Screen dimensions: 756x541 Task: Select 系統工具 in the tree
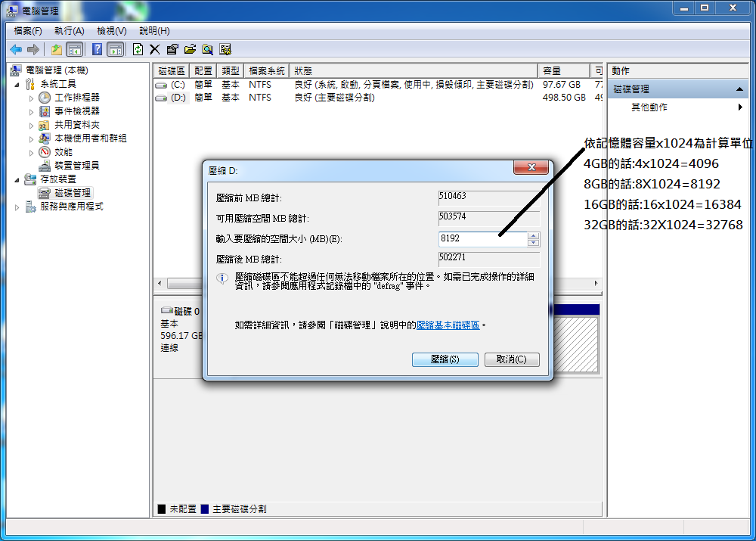pos(58,84)
